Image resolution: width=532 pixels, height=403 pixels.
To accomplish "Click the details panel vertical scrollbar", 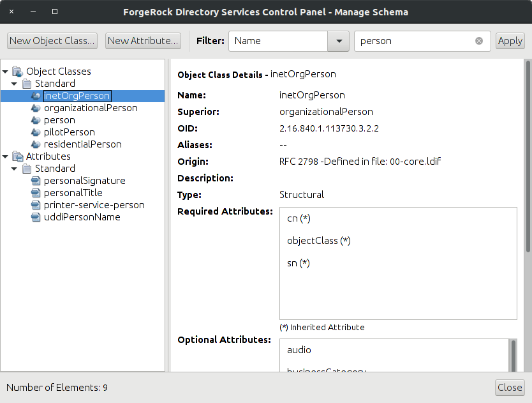I will pos(528,156).
